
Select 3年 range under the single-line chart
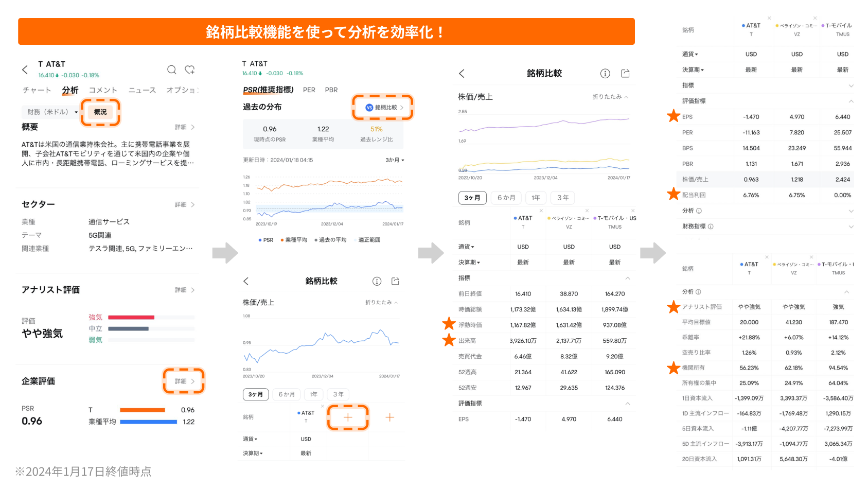(x=338, y=395)
